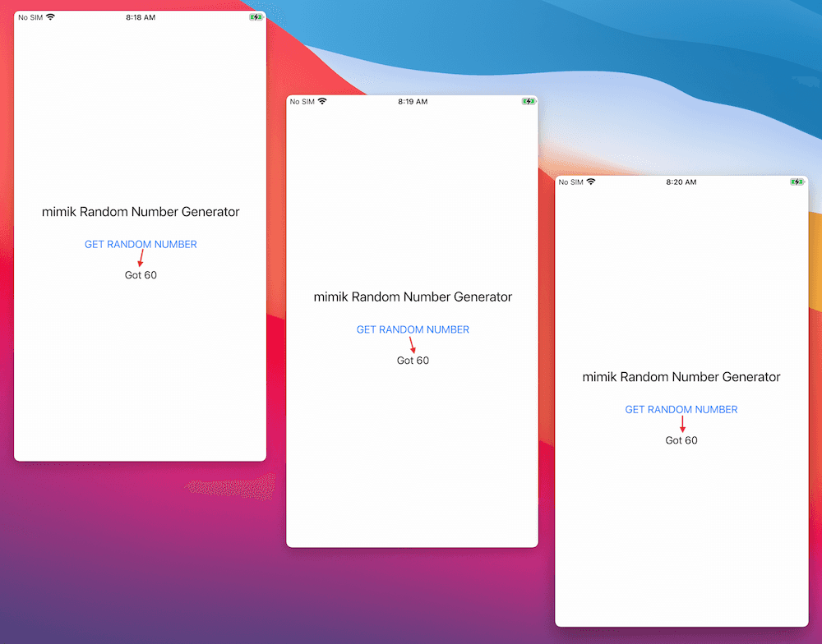Click Wi-Fi icon in the 8:20 AM simulator

(x=590, y=182)
